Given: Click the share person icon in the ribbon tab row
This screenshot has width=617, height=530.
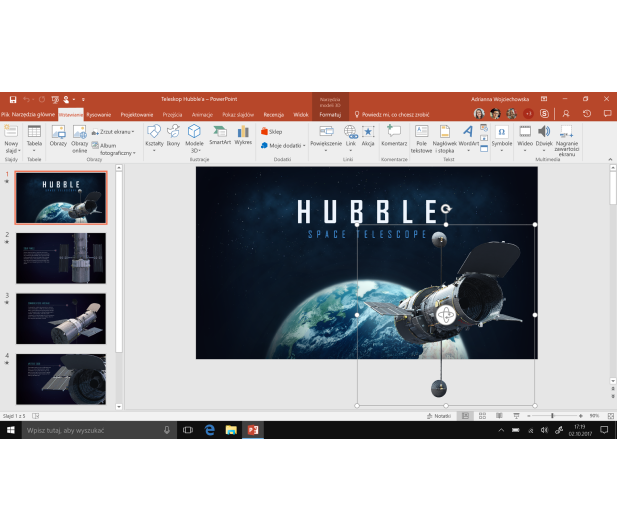Looking at the screenshot, I should coord(566,114).
